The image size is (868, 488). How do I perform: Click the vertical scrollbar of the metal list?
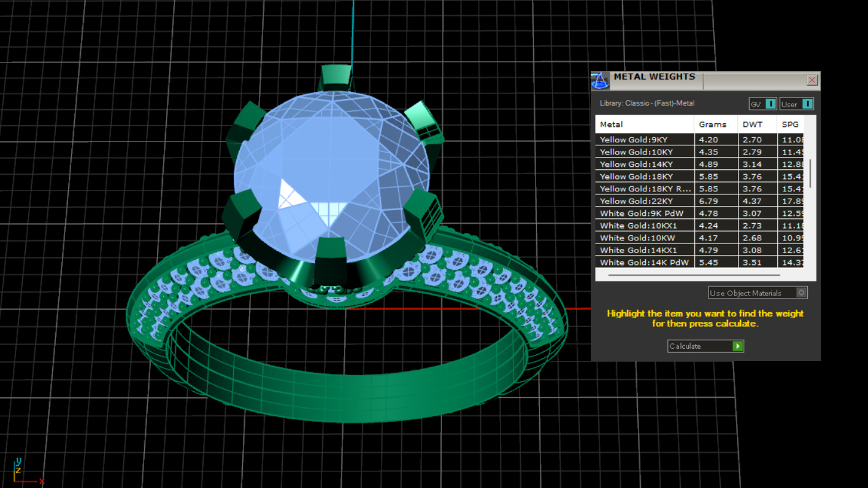tap(810, 173)
